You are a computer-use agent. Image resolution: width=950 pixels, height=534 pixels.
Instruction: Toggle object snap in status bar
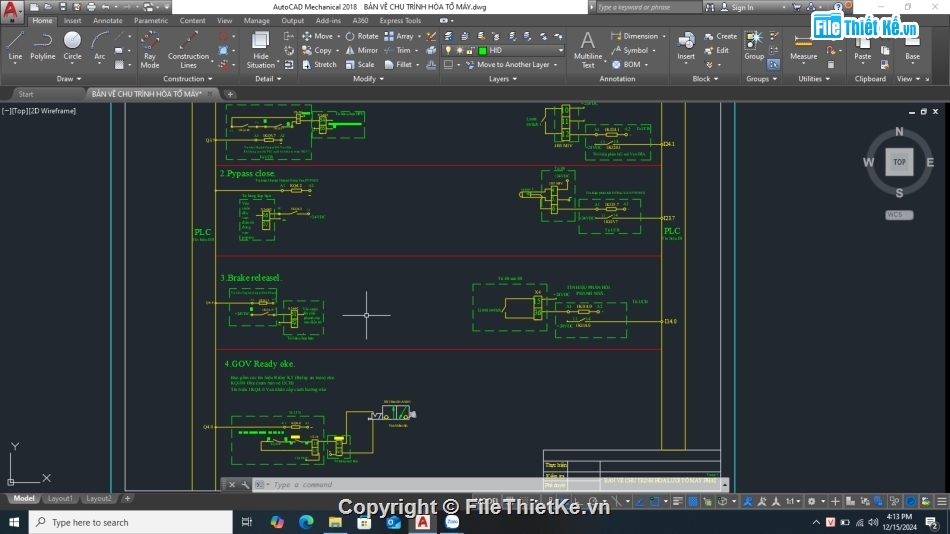[655, 501]
